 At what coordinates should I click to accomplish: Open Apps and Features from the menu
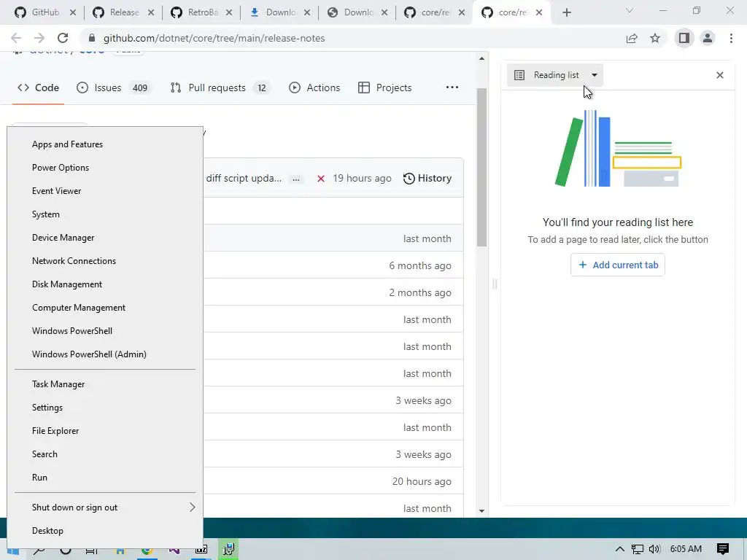[105, 144]
